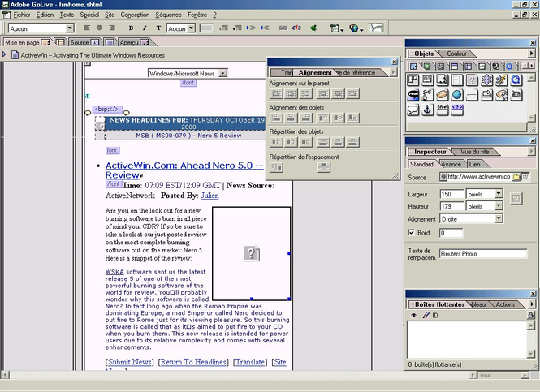The image size is (540, 392).
Task: Insert QuickTime object from Objets palette
Action: [x=516, y=80]
